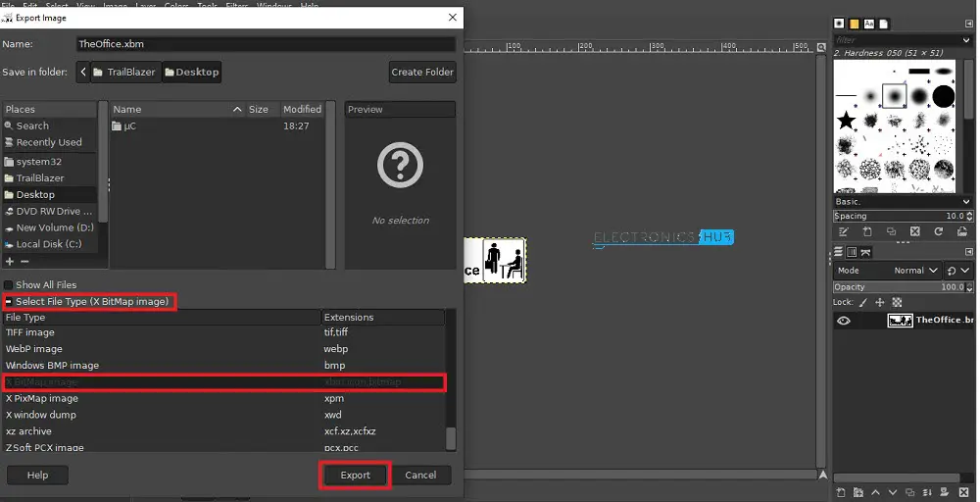Open the layer Mode dropdown
The image size is (980, 502).
(915, 271)
